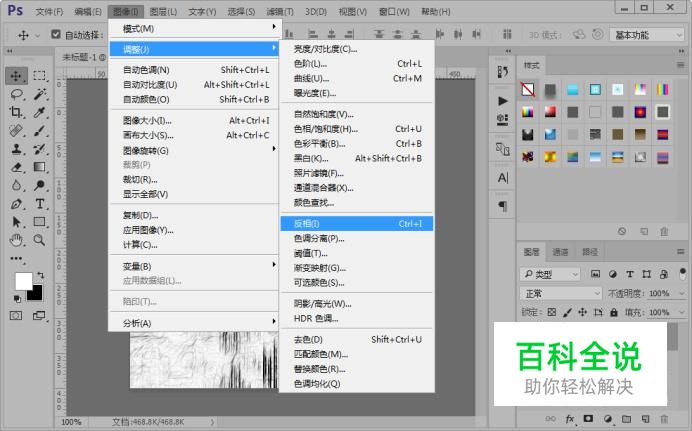
Task: Open the 滤镜(T) menu
Action: [280, 11]
